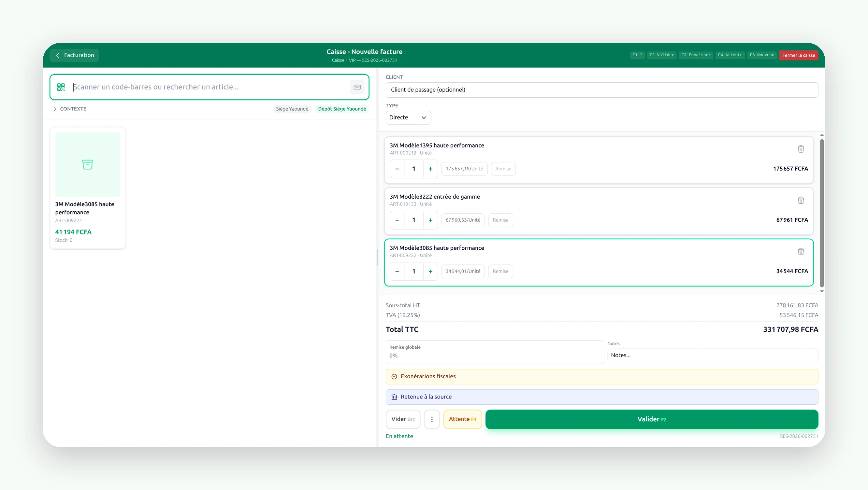
Task: Click the Stock: 0 label on product card
Action: click(64, 240)
